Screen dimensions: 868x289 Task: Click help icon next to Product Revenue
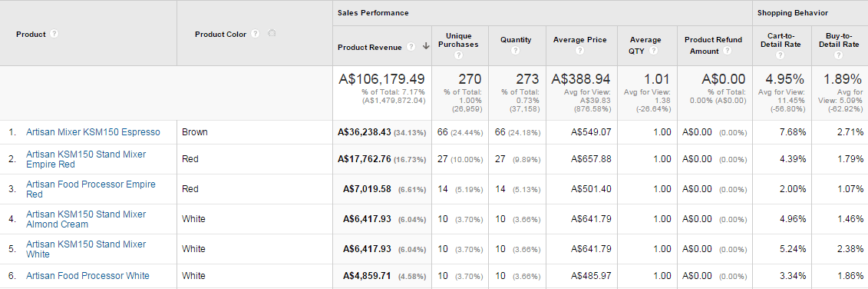[x=411, y=47]
